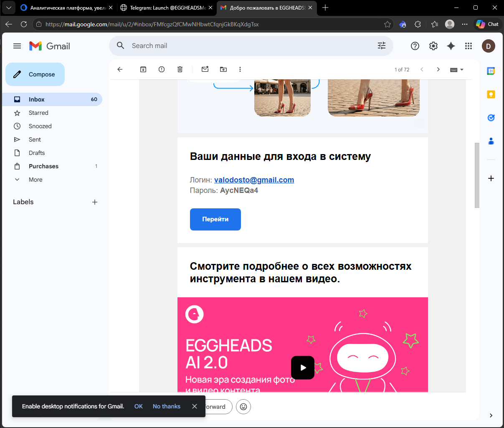504x428 pixels.
Task: Get add-ons plus icon
Action: click(x=491, y=178)
